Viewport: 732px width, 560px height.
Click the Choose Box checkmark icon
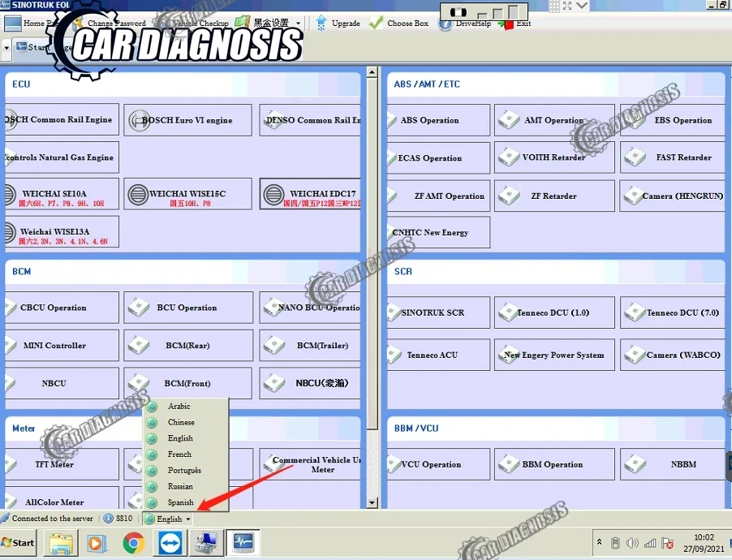pos(376,23)
